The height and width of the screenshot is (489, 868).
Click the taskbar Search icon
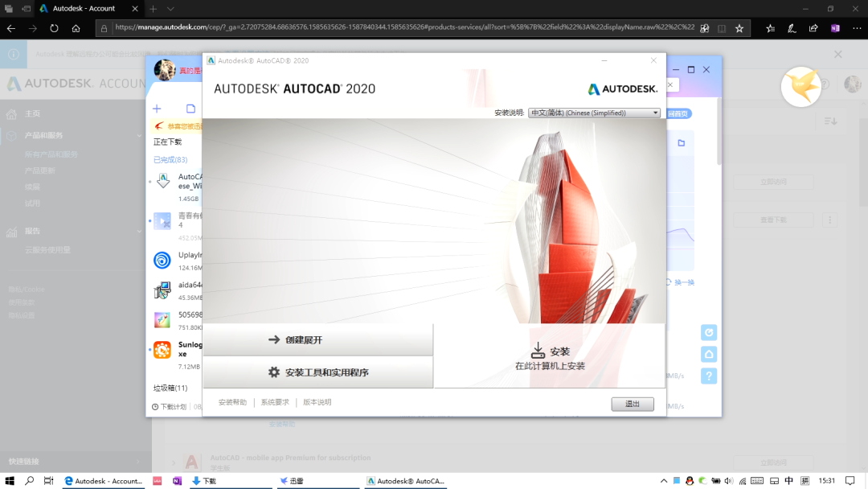30,481
